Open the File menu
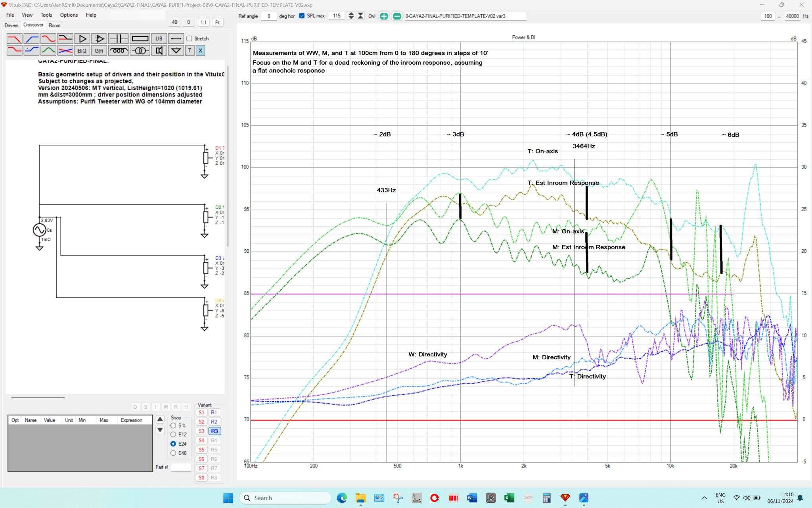The width and height of the screenshot is (812, 508). pyautogui.click(x=10, y=15)
